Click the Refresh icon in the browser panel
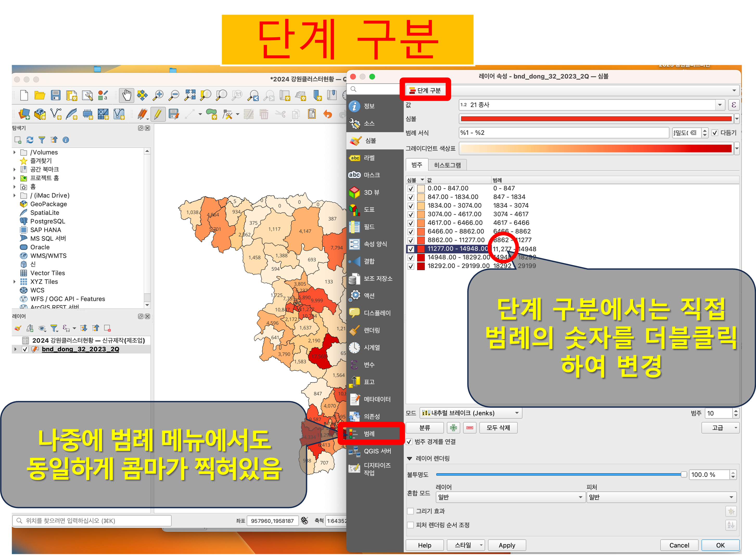Image resolution: width=756 pixels, height=555 pixels. click(x=30, y=140)
